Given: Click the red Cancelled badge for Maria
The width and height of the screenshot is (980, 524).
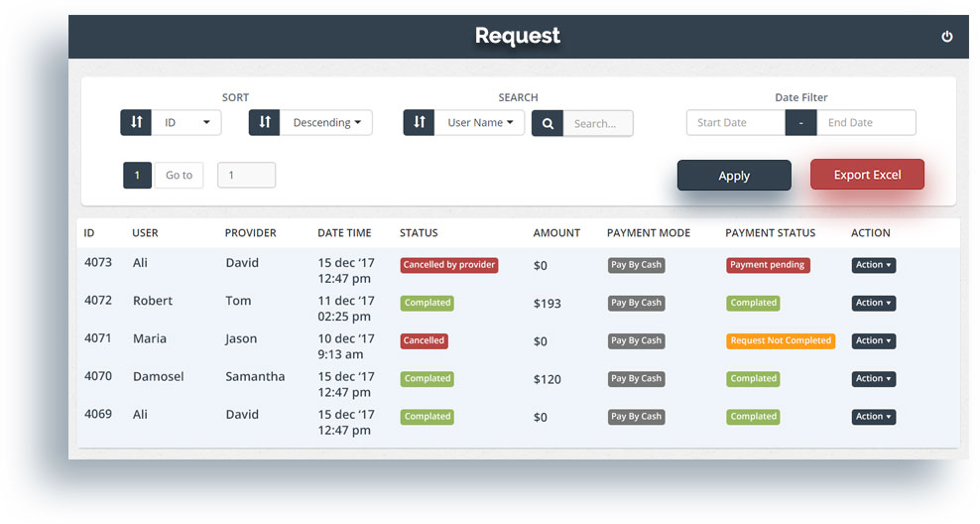Looking at the screenshot, I should tap(424, 340).
